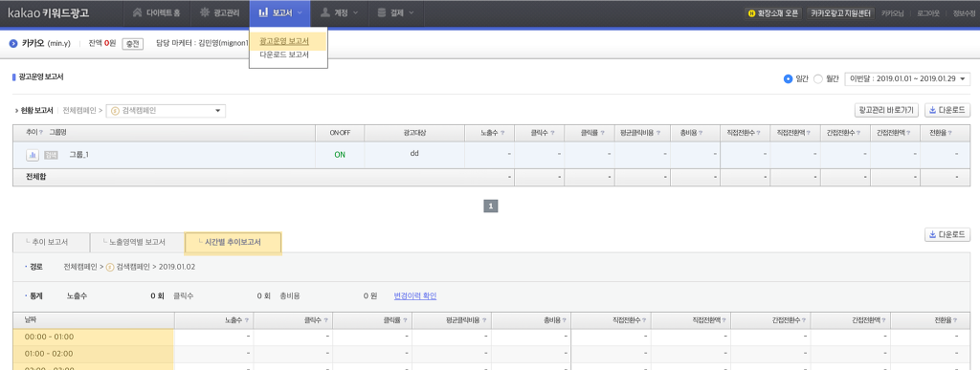The width and height of the screenshot is (980, 370).
Task: Switch to the 노출영역별 보고서 tab
Action: click(137, 242)
